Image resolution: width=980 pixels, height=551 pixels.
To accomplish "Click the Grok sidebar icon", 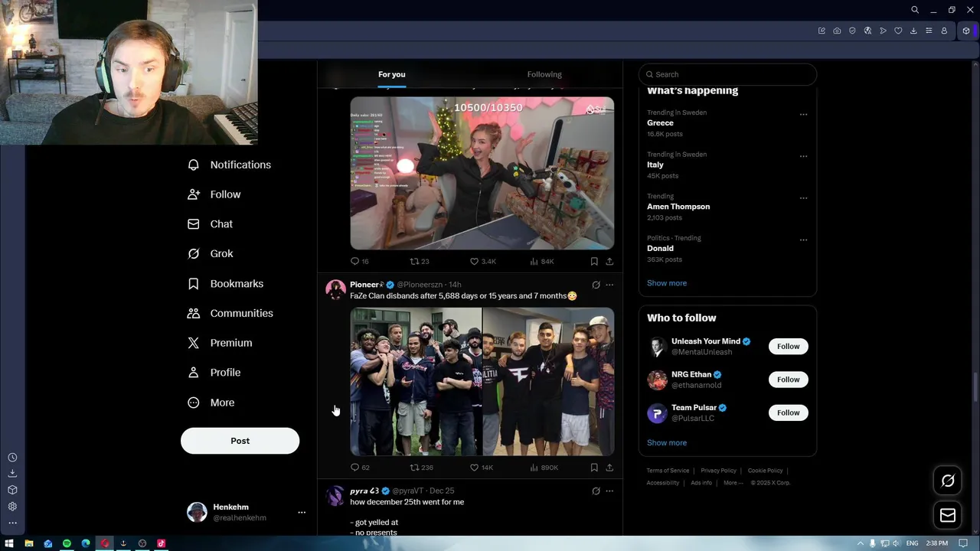I will point(194,253).
